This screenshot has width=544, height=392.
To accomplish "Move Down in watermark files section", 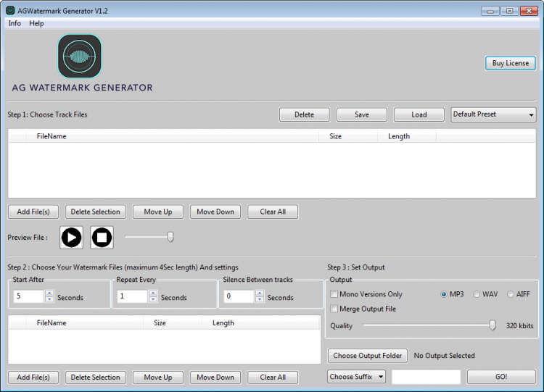I will 215,377.
